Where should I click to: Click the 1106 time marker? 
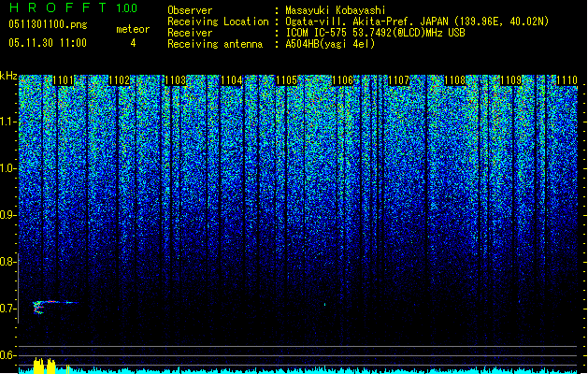343,80
